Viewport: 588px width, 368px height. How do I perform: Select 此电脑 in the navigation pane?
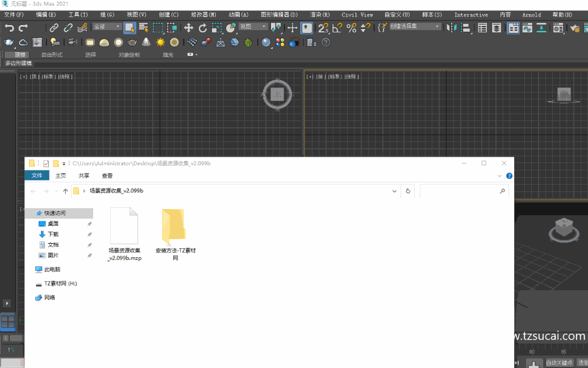click(x=52, y=269)
